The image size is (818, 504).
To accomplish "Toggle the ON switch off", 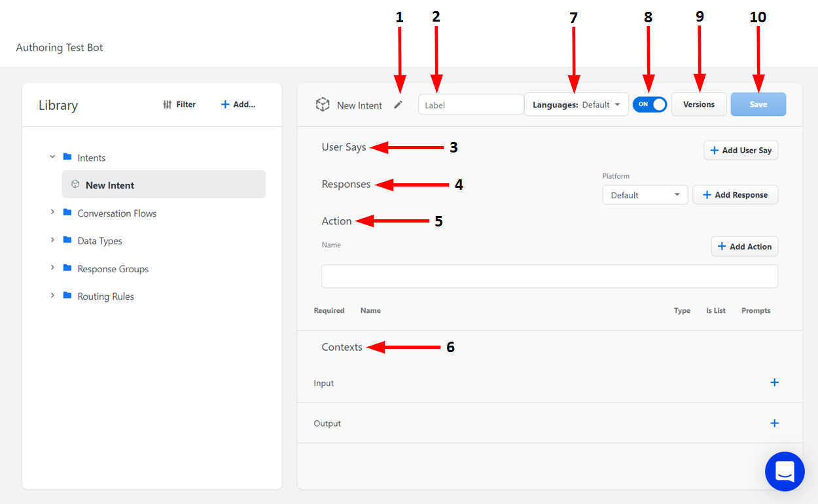I will click(649, 104).
